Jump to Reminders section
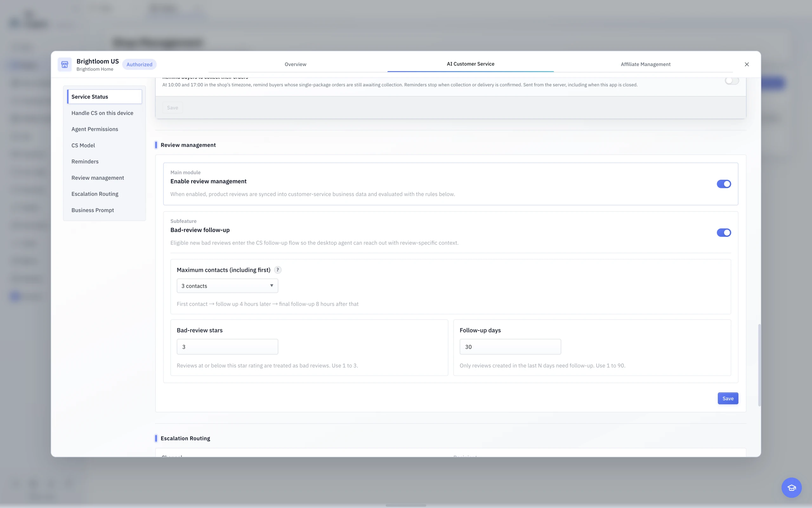Screen dimensions: 812x508 click(104, 161)
